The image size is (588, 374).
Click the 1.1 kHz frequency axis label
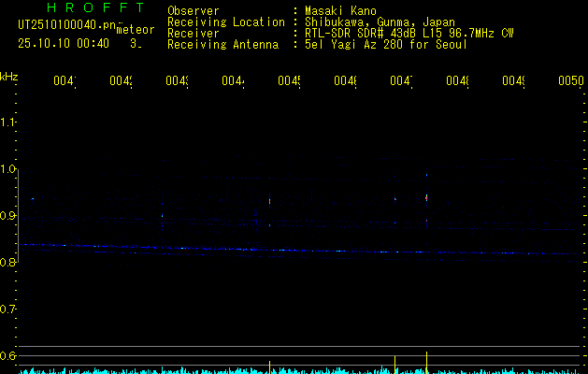click(x=9, y=122)
